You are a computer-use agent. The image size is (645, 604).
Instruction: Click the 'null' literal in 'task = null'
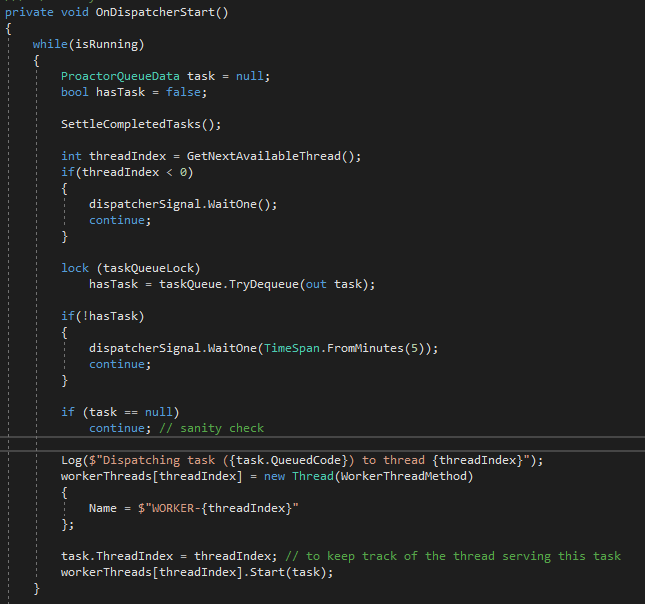coord(249,76)
